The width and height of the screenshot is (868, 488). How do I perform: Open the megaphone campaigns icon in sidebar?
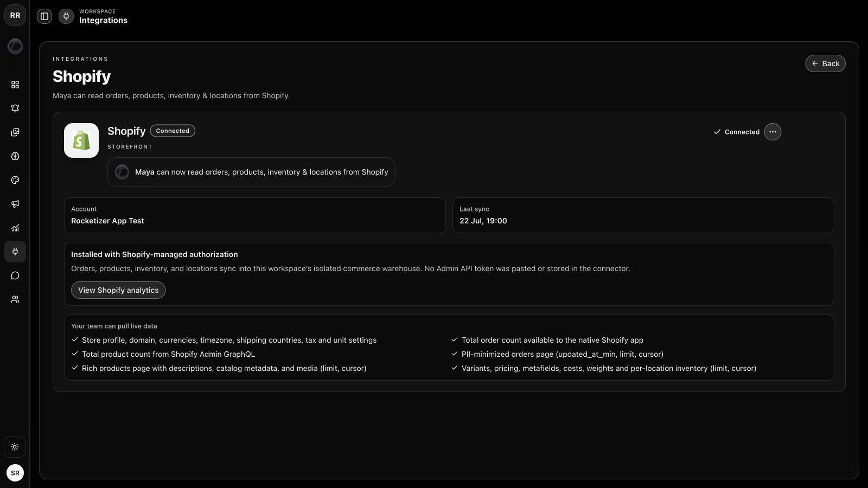[x=15, y=204]
